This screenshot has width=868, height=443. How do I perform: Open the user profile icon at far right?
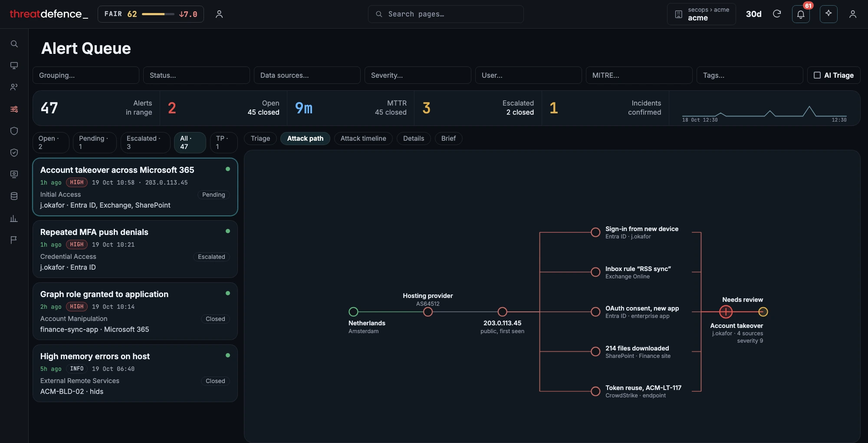[x=852, y=14]
